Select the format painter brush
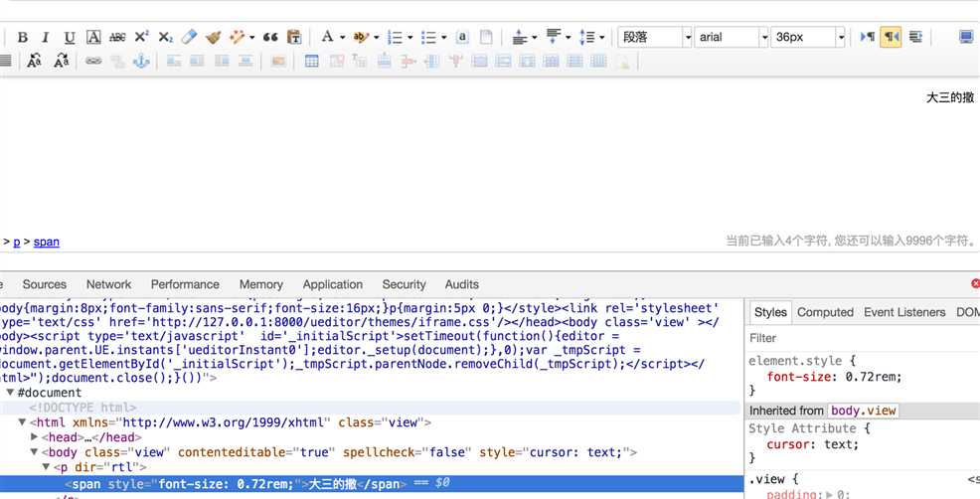Image resolution: width=980 pixels, height=499 pixels. pyautogui.click(x=213, y=38)
